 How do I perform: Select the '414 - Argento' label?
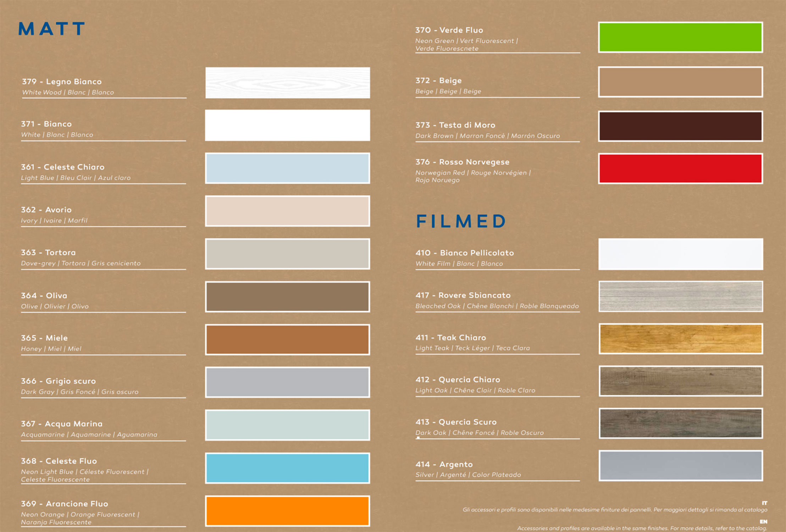point(444,464)
